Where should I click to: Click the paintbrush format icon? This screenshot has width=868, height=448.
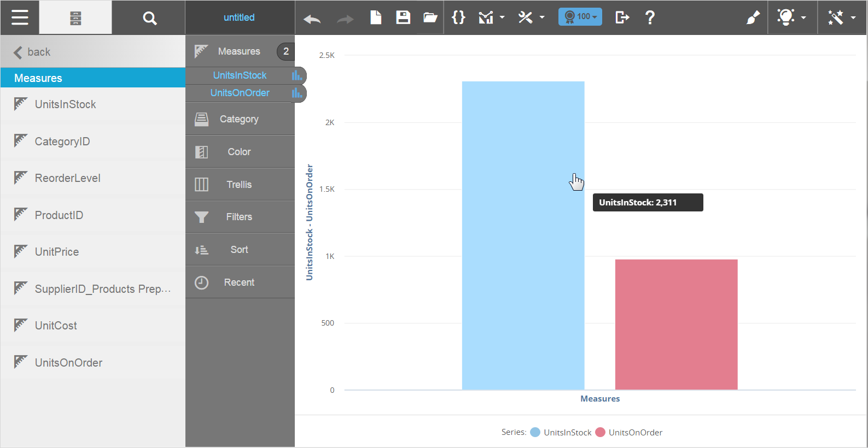pyautogui.click(x=753, y=17)
